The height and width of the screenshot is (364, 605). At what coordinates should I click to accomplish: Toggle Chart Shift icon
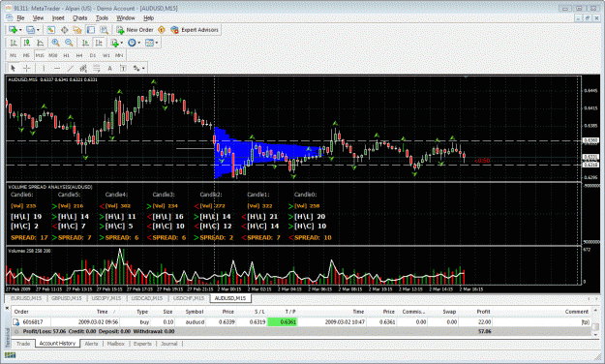click(x=99, y=43)
